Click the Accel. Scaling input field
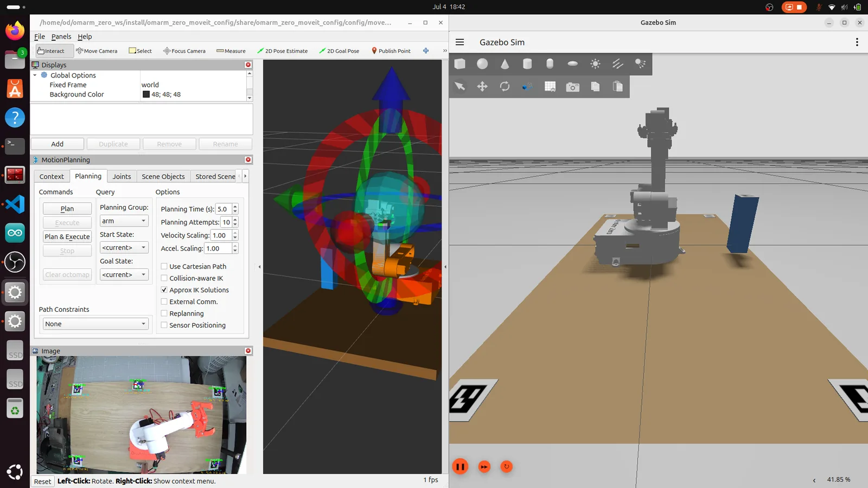The height and width of the screenshot is (488, 868). click(218, 248)
